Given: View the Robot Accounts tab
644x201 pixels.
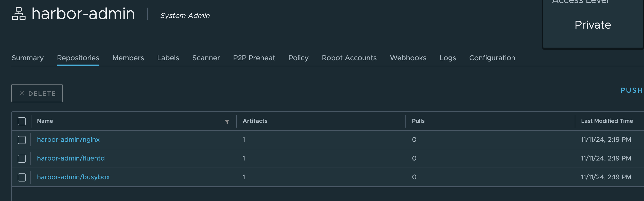Looking at the screenshot, I should tap(349, 58).
